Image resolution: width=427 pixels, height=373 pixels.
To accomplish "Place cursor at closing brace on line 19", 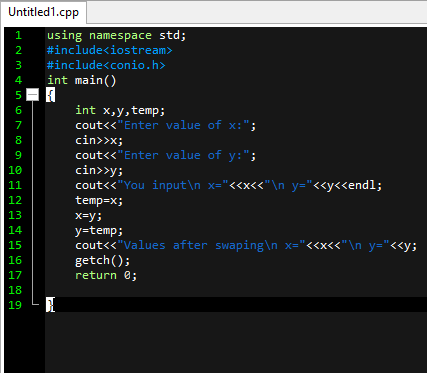I will [50, 305].
